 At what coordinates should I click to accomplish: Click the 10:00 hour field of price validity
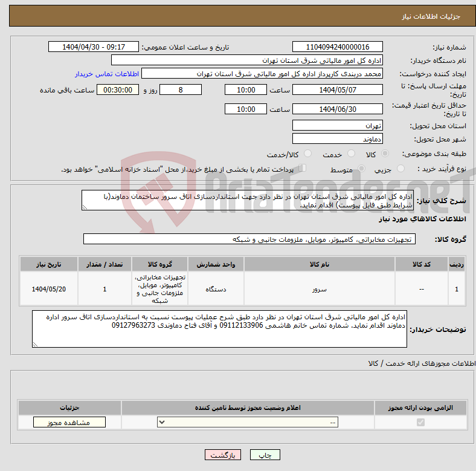(246, 109)
